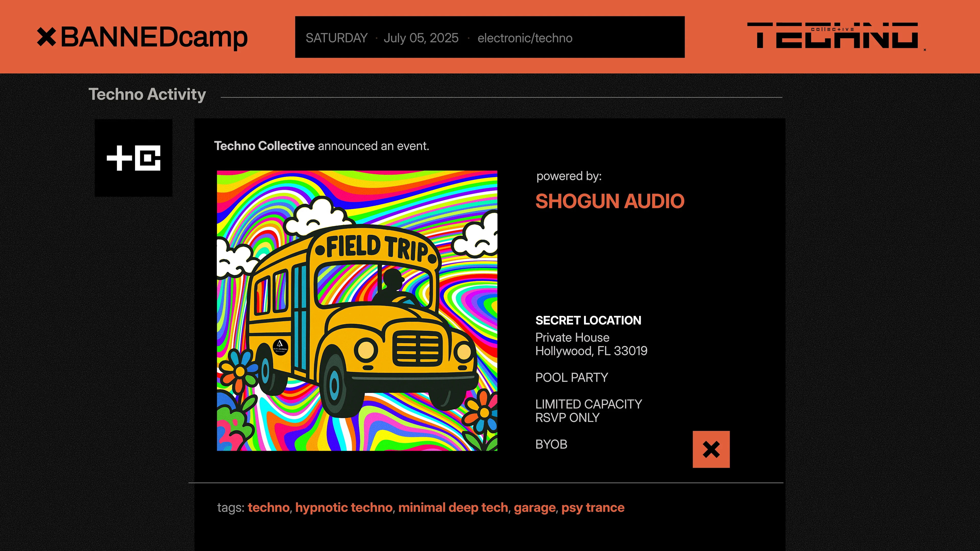Click the Hollywood, FL 33019 address line
Image resolution: width=980 pixels, height=551 pixels.
[x=591, y=350]
